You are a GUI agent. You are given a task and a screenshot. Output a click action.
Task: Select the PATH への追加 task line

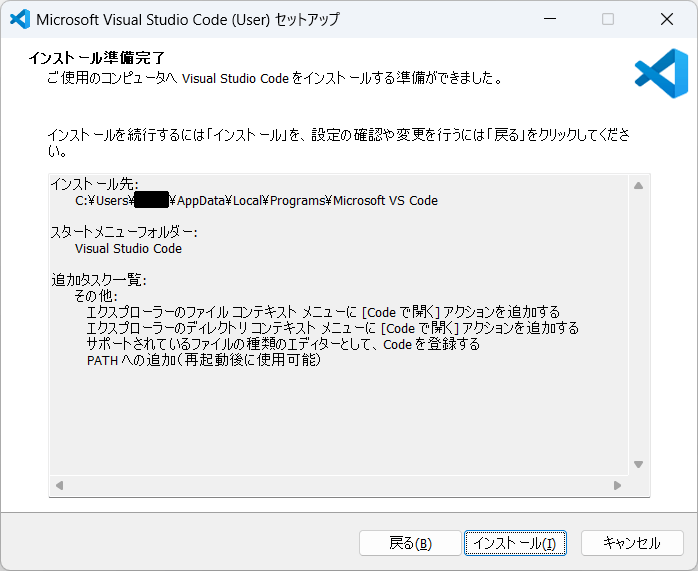203,360
